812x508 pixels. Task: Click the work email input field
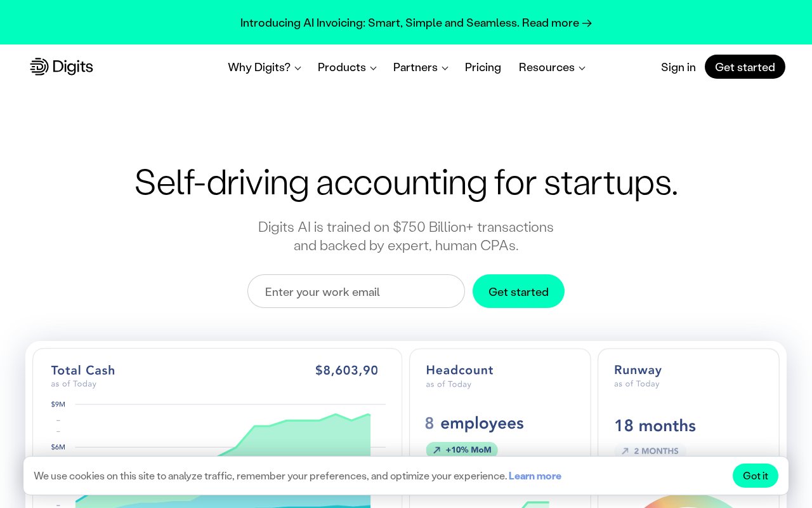356,291
